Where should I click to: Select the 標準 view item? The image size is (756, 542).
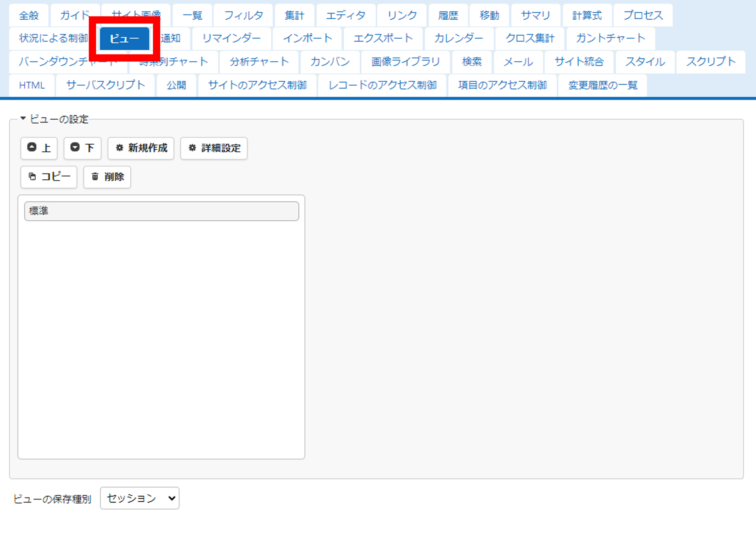pos(162,211)
